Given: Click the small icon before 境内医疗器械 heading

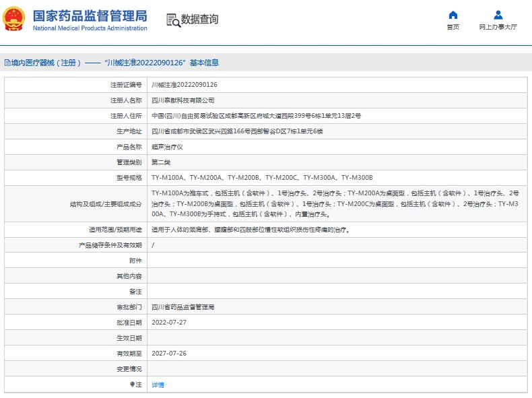Looking at the screenshot, I should click(6, 63).
